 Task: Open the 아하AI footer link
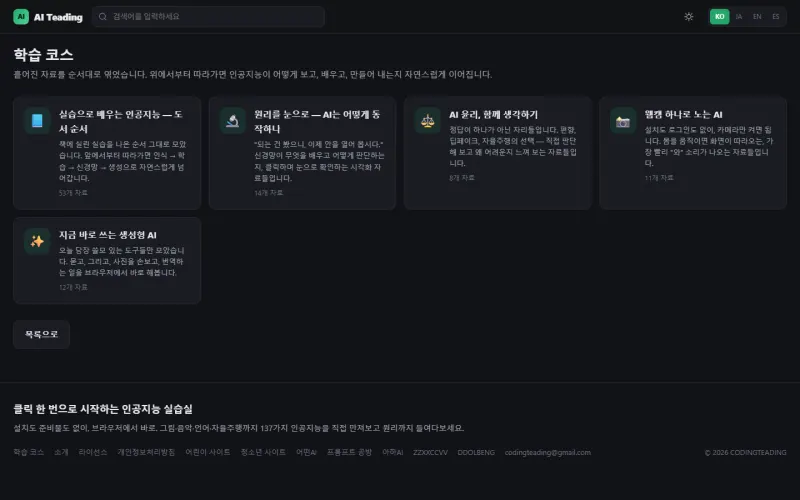point(392,452)
